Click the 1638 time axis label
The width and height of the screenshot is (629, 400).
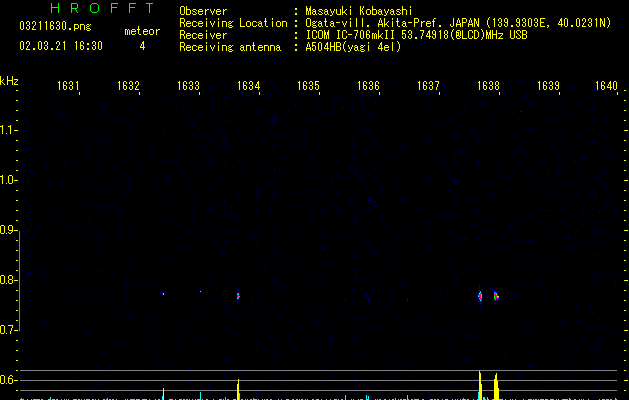(488, 86)
